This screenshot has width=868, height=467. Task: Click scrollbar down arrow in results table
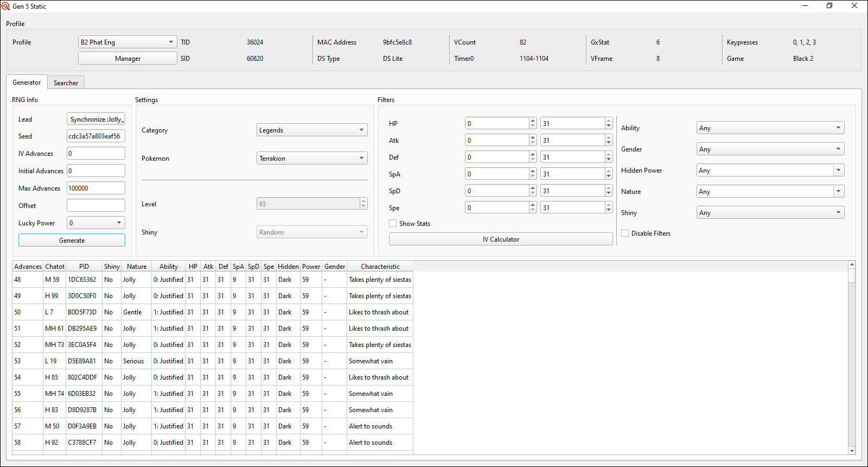click(852, 451)
